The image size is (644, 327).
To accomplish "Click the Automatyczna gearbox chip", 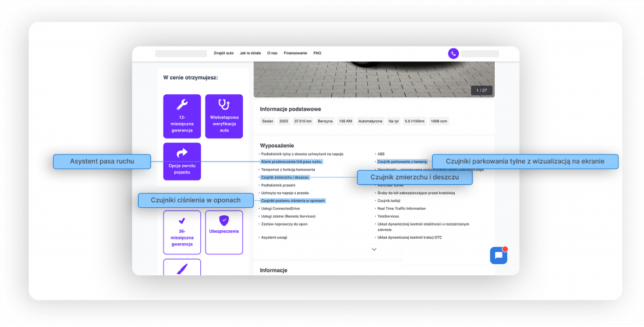I will point(370,122).
